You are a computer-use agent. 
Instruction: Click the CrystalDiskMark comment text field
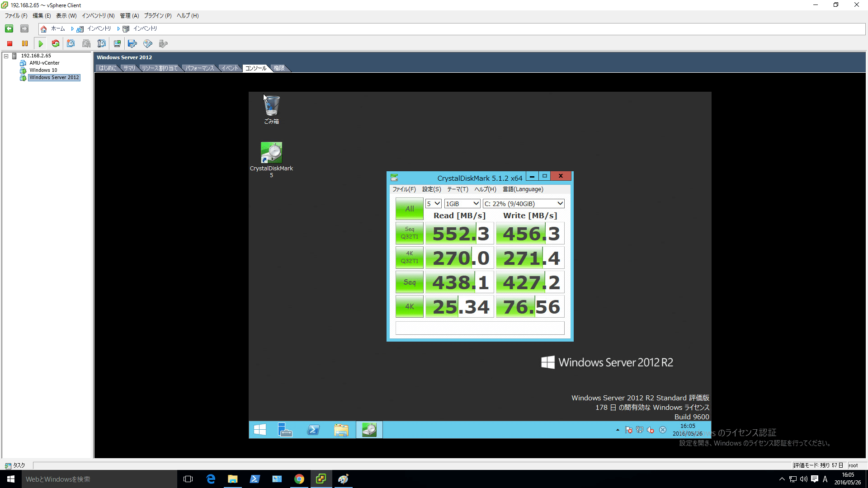click(x=480, y=328)
